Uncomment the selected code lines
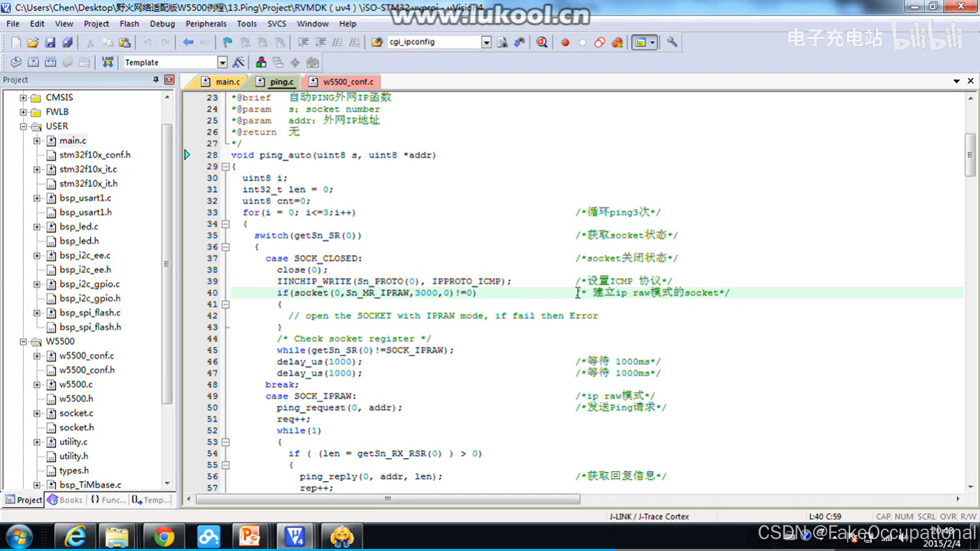The width and height of the screenshot is (980, 551). (355, 43)
